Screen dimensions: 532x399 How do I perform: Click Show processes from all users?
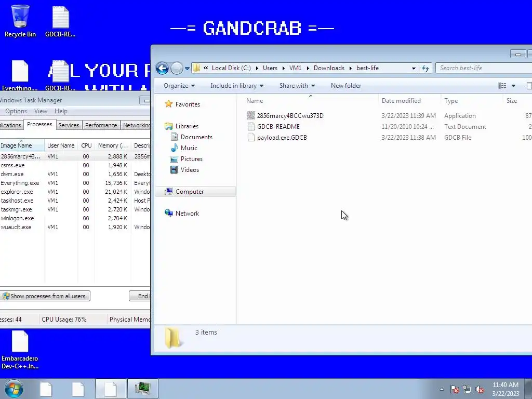pyautogui.click(x=45, y=296)
